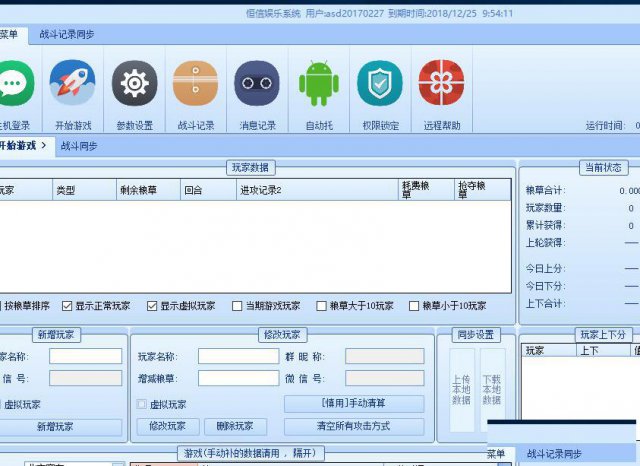
Task: Click 上下 header in 玩家上下分 table
Action: click(x=603, y=350)
